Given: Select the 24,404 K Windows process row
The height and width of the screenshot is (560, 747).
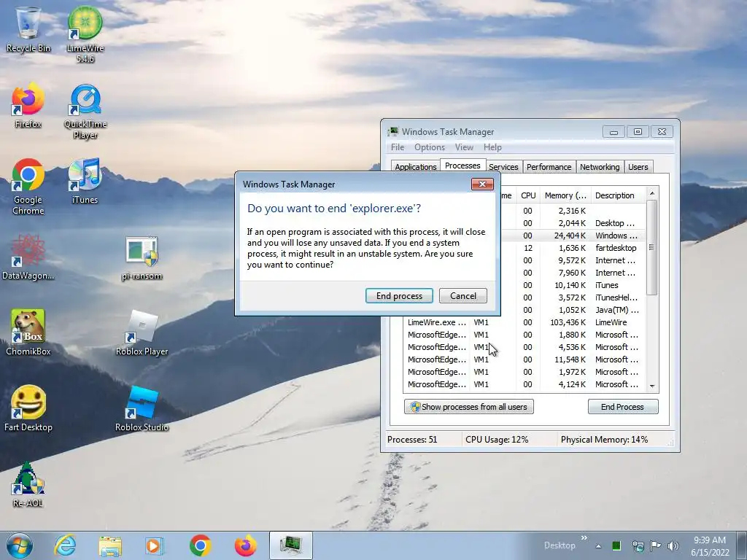Looking at the screenshot, I should coord(573,236).
